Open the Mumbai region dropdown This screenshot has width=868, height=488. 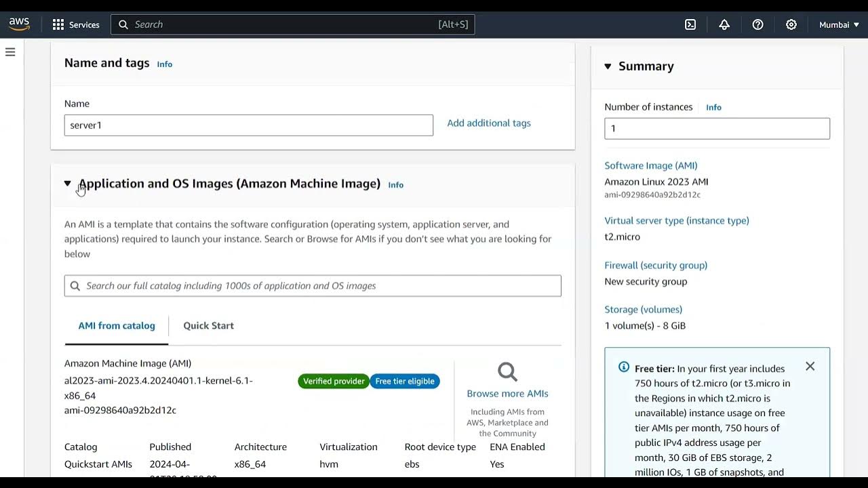click(839, 24)
